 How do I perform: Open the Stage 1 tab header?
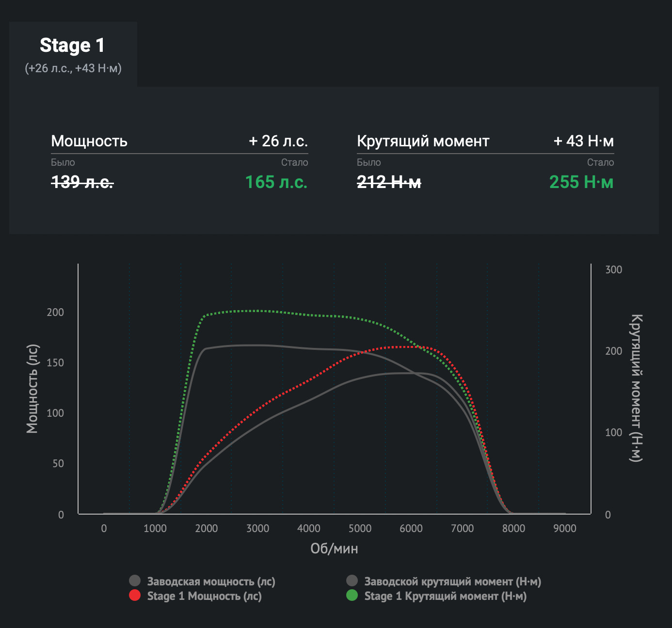[73, 46]
